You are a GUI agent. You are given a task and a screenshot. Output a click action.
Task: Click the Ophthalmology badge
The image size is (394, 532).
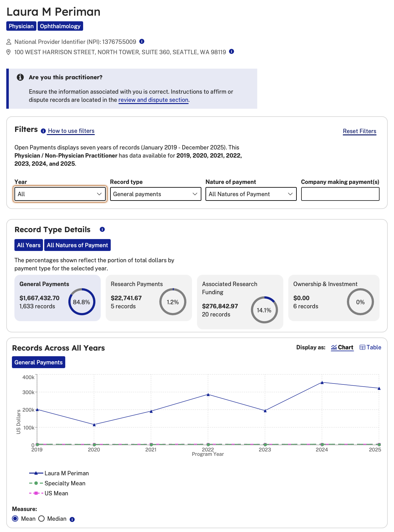(x=60, y=26)
